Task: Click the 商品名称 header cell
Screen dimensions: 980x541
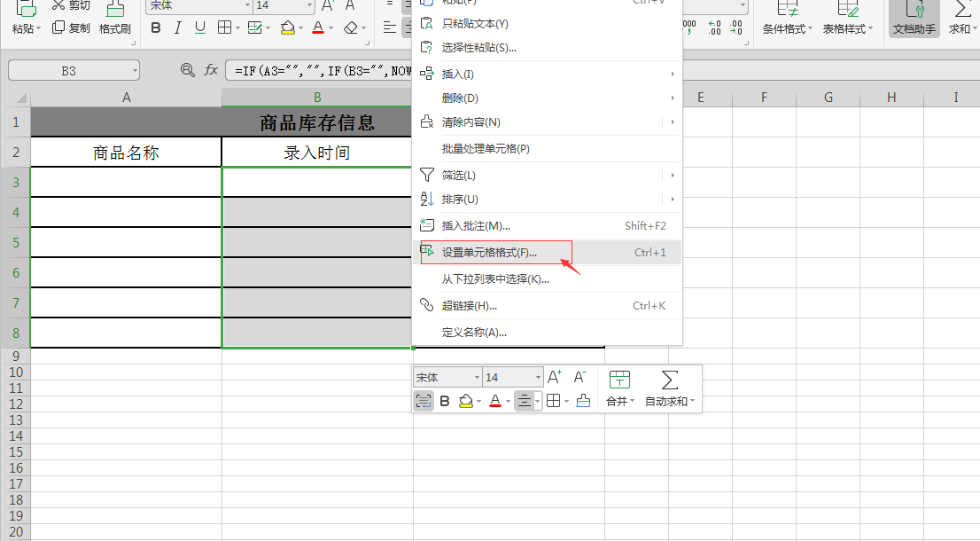Action: click(x=126, y=152)
